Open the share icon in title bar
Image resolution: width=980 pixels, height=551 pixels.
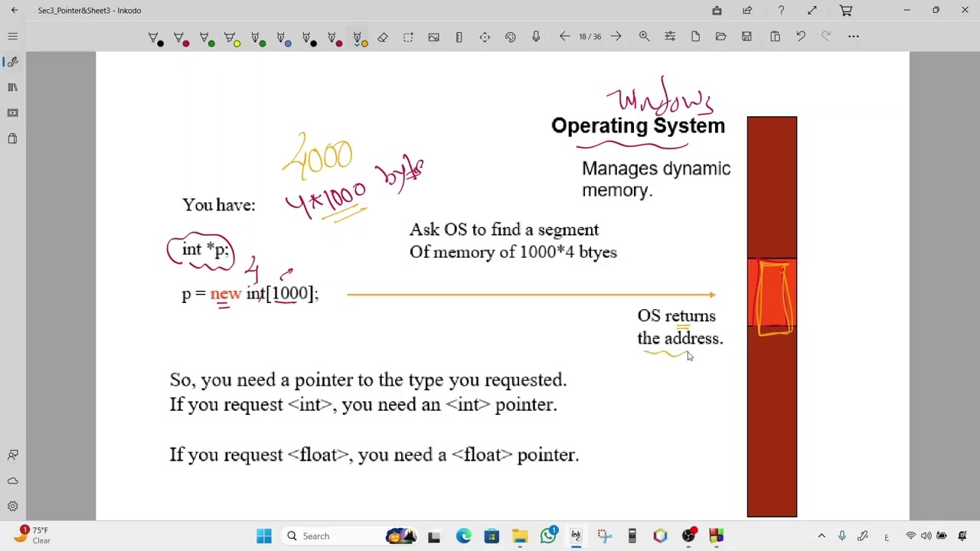pos(747,11)
